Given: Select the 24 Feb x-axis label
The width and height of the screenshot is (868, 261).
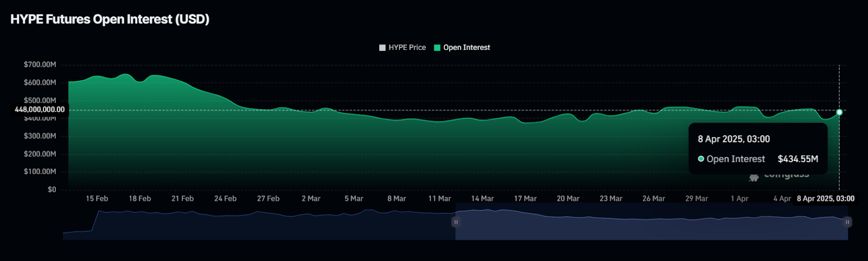Looking at the screenshot, I should (x=225, y=199).
